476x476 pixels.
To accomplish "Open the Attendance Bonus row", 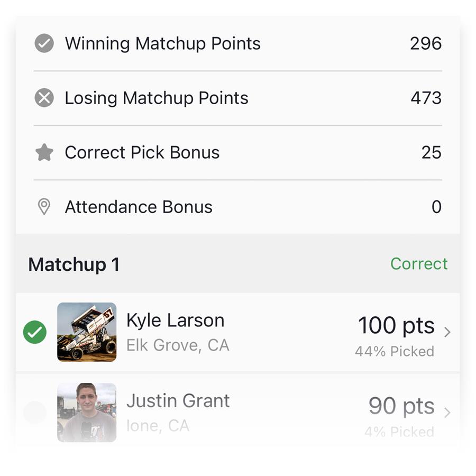I will pos(237,207).
